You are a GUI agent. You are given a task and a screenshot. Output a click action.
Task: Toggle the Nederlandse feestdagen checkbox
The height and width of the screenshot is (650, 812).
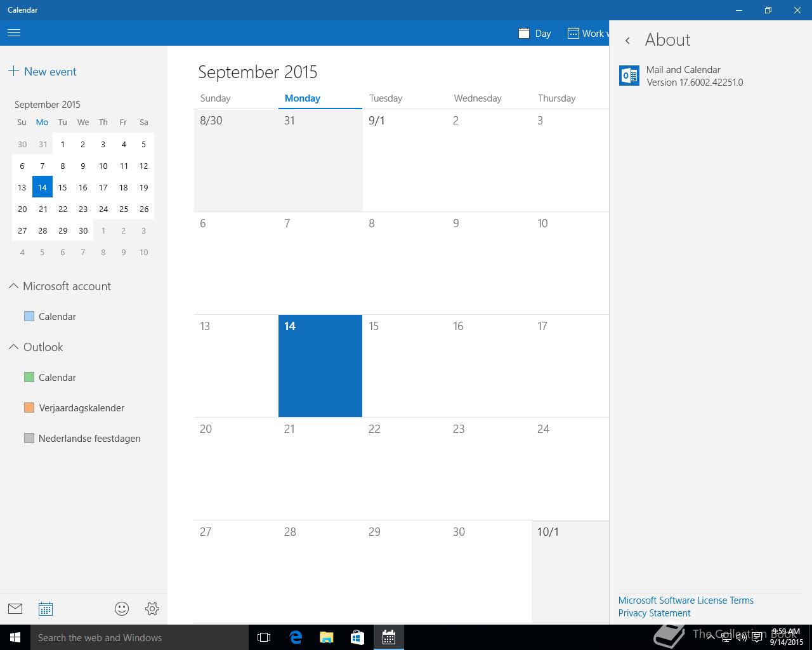coord(29,438)
